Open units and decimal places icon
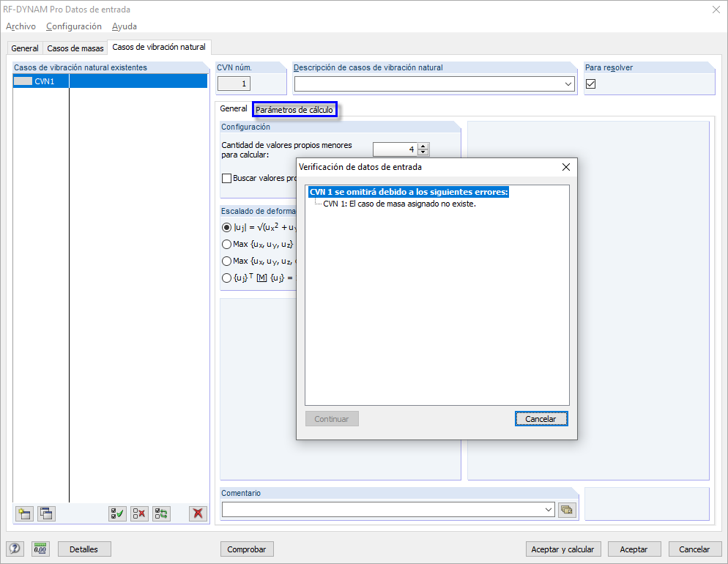The width and height of the screenshot is (728, 564). pyautogui.click(x=40, y=549)
